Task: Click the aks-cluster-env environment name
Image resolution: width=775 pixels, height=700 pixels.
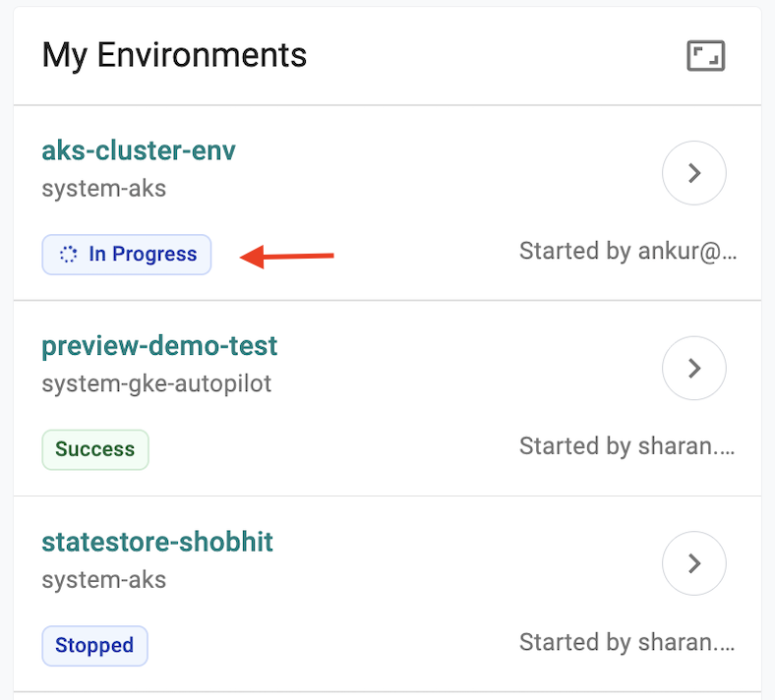Action: click(139, 150)
